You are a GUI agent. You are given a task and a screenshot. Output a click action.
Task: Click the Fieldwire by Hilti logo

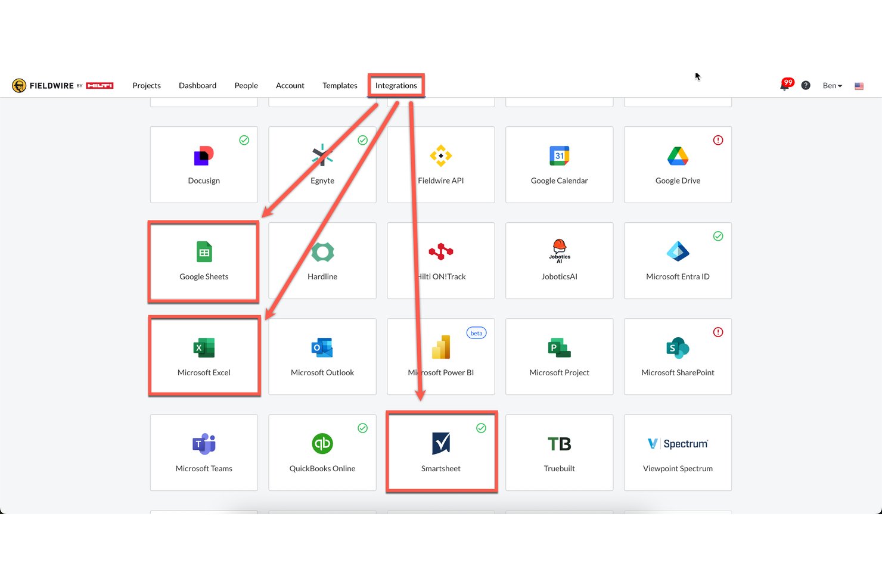[63, 86]
